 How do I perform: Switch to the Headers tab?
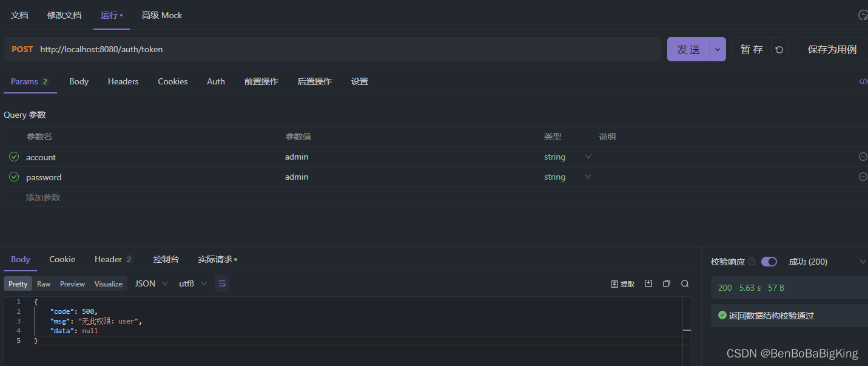123,81
